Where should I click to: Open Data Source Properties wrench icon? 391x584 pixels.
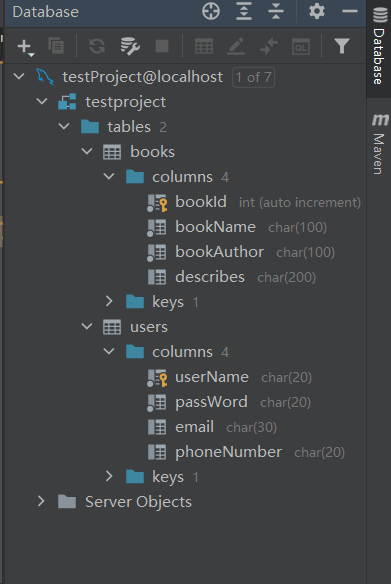coord(130,46)
